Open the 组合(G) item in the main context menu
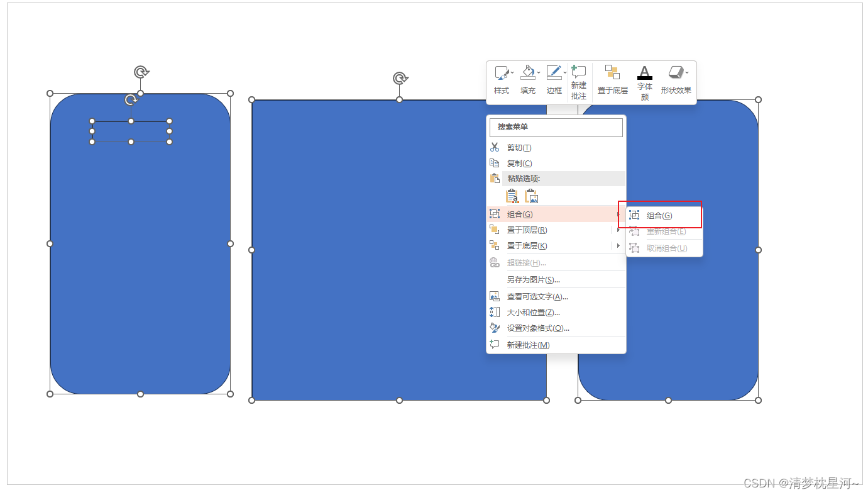Image resolution: width=868 pixels, height=495 pixels. (556, 214)
